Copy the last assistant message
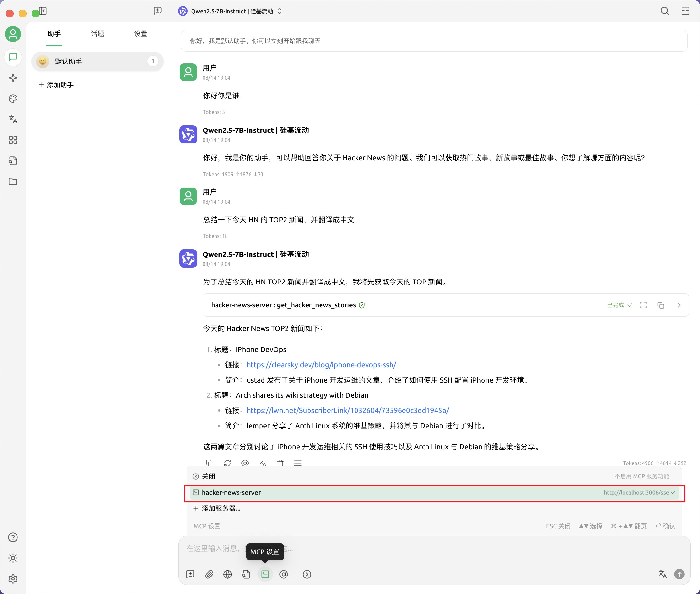 pos(210,463)
